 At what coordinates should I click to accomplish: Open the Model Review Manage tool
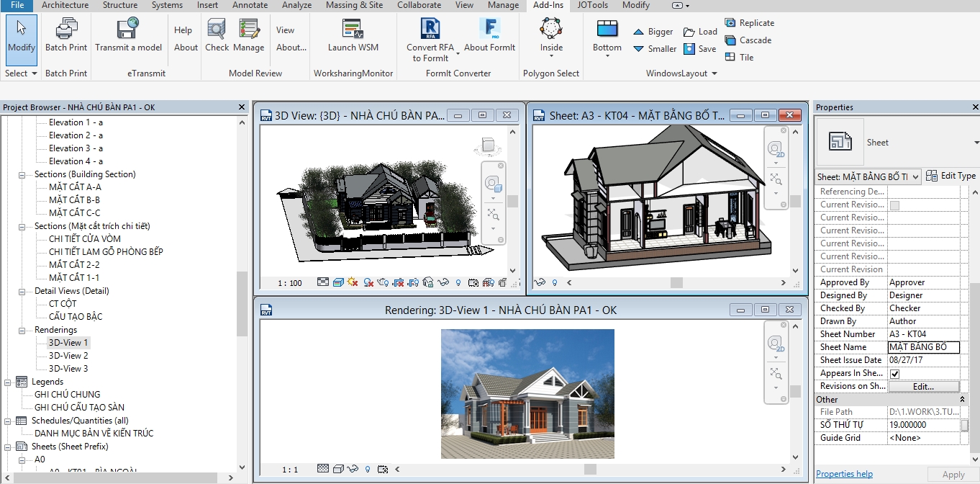[x=248, y=36]
